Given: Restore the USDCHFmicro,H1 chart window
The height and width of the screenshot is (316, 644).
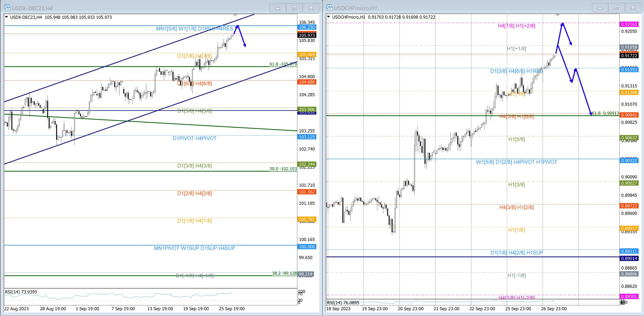Looking at the screenshot, I should tap(617, 8).
